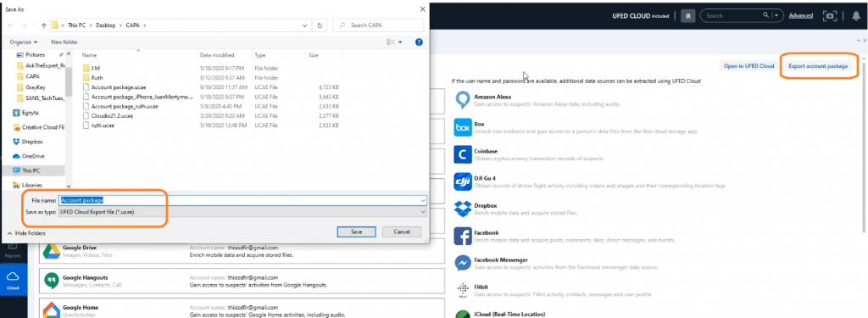Click the Save button
Image resolution: width=868 pixels, height=318 pixels.
(357, 232)
